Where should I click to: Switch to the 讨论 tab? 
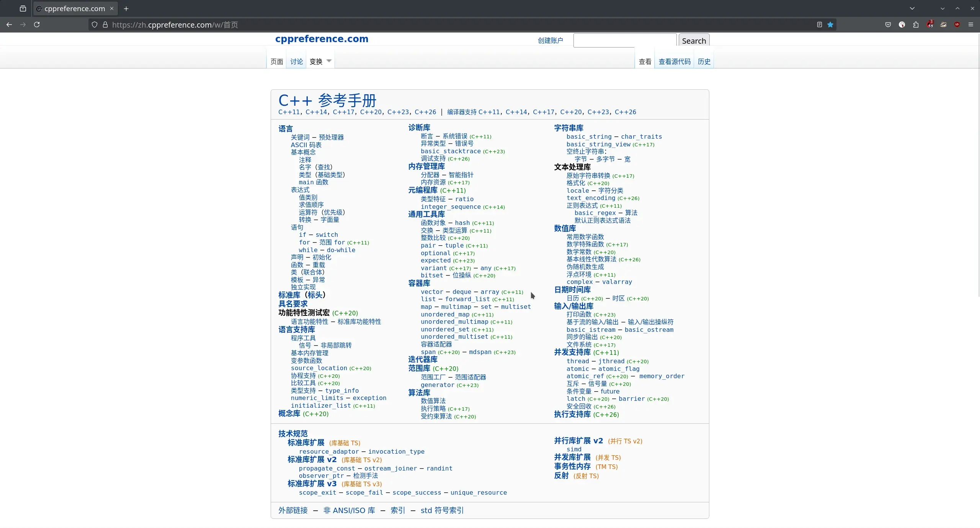click(x=296, y=61)
